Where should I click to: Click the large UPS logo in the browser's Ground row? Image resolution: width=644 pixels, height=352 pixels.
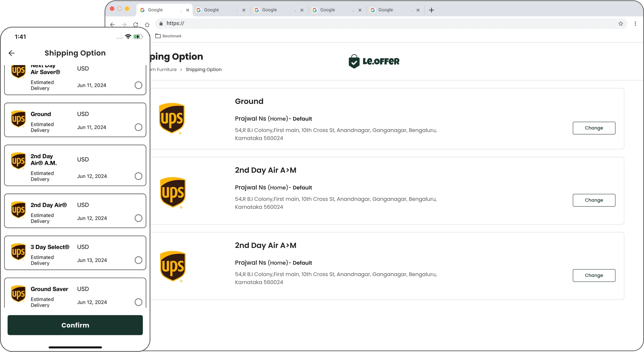point(172,118)
